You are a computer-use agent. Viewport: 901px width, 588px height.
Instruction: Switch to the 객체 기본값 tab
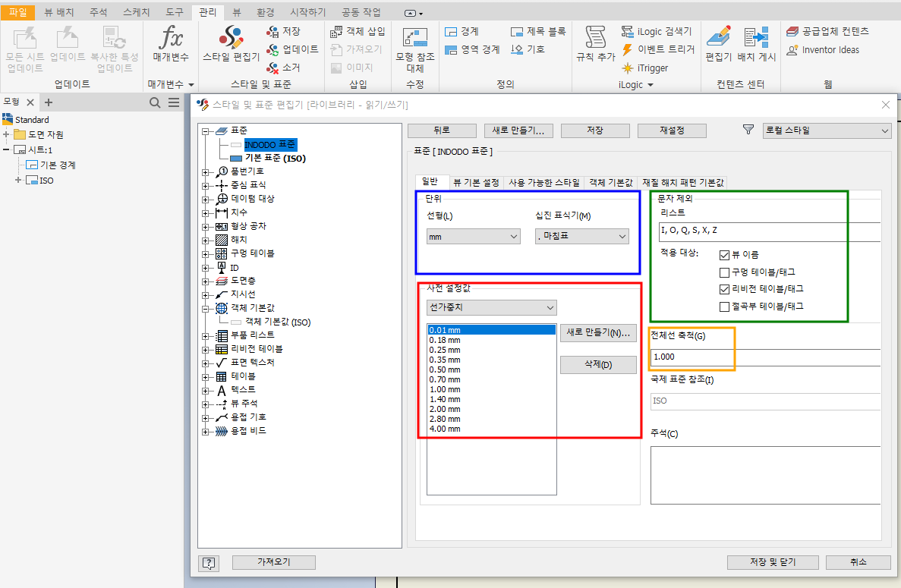611,183
